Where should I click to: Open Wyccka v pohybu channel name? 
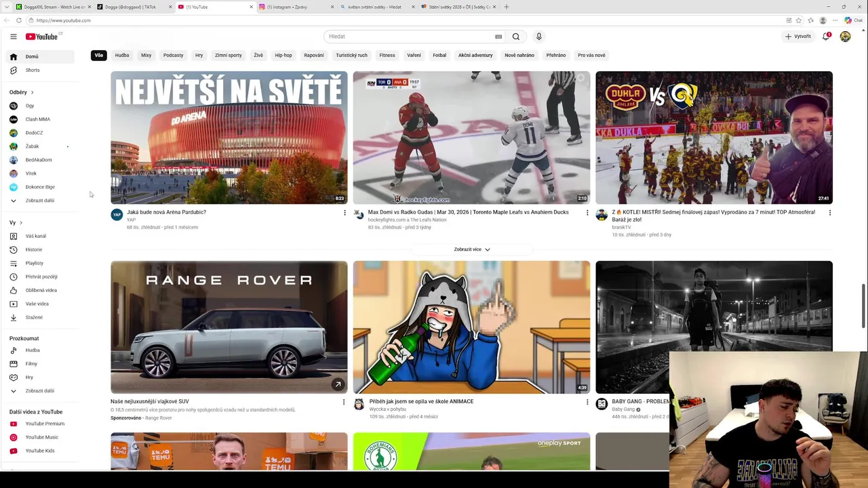(x=387, y=409)
